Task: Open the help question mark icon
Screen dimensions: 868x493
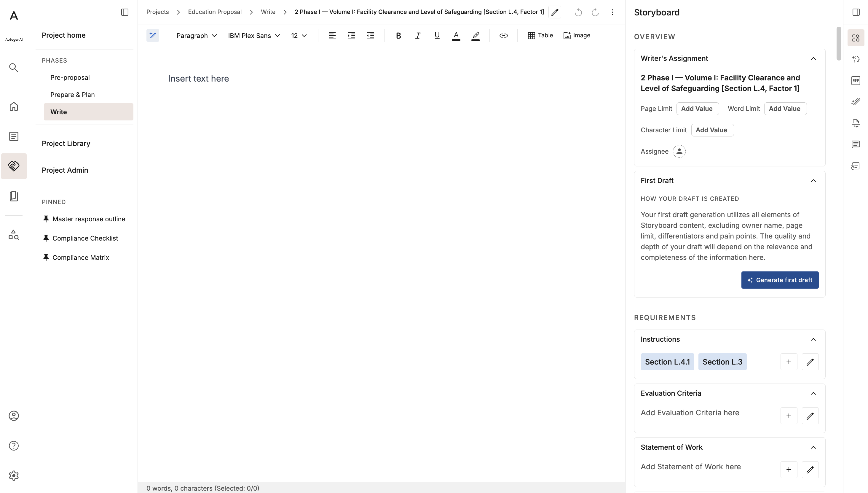Action: coord(14,446)
